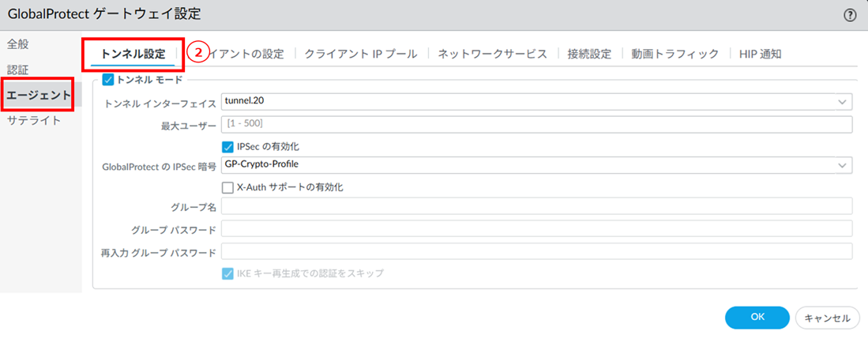Click the help question mark icon

[851, 14]
